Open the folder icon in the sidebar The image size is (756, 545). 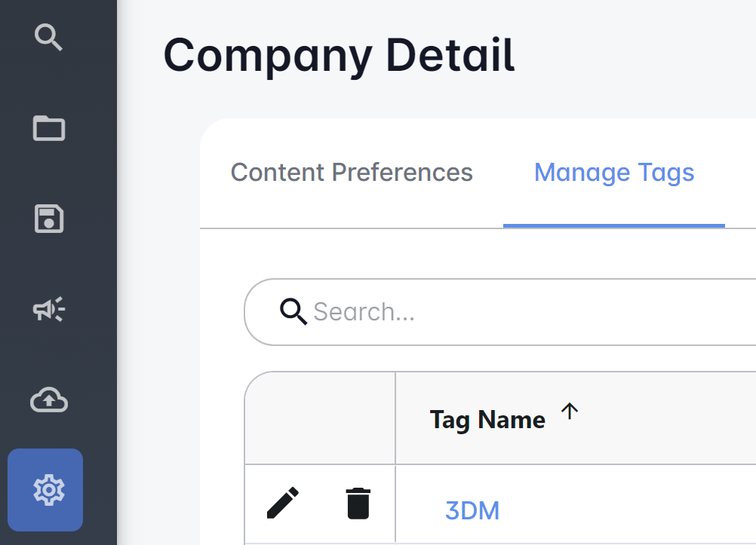click(49, 128)
